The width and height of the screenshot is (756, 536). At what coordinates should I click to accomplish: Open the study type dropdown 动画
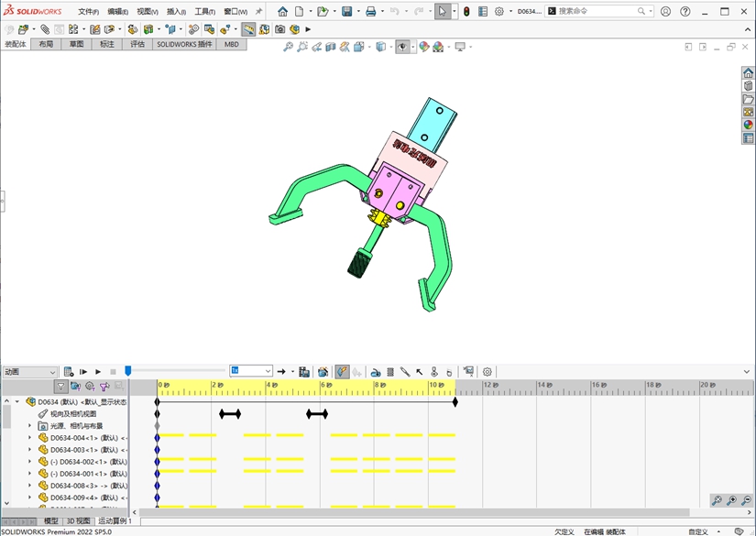(x=29, y=372)
